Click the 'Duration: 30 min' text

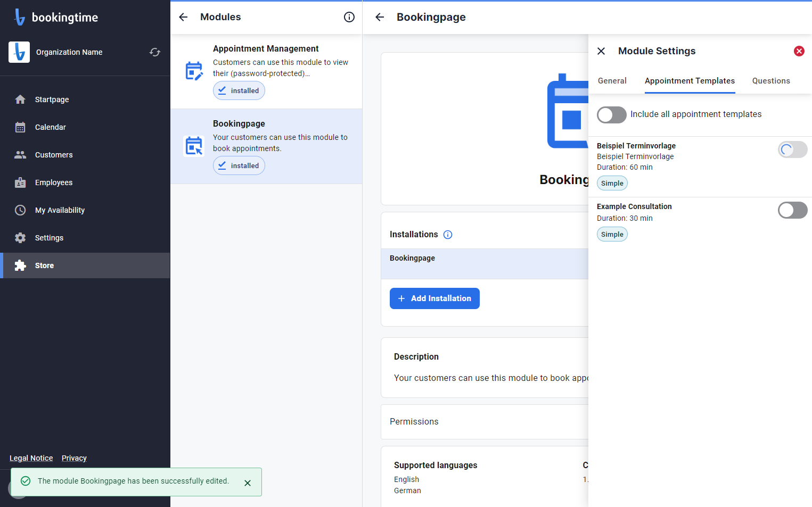(x=625, y=218)
